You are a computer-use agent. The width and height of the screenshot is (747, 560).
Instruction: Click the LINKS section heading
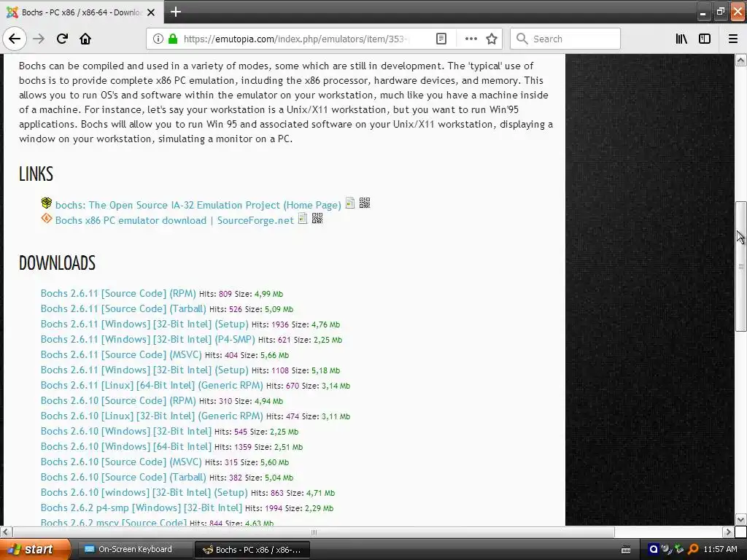[36, 174]
